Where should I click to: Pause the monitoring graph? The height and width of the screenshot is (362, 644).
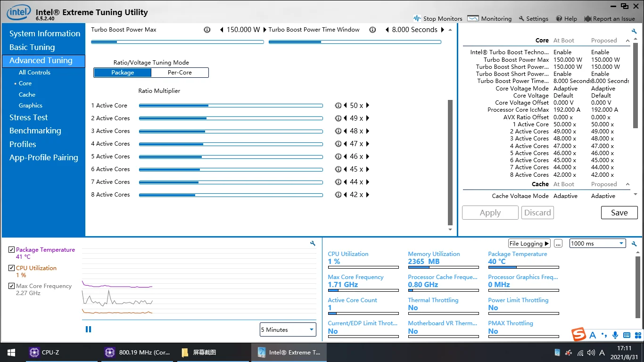tap(88, 329)
